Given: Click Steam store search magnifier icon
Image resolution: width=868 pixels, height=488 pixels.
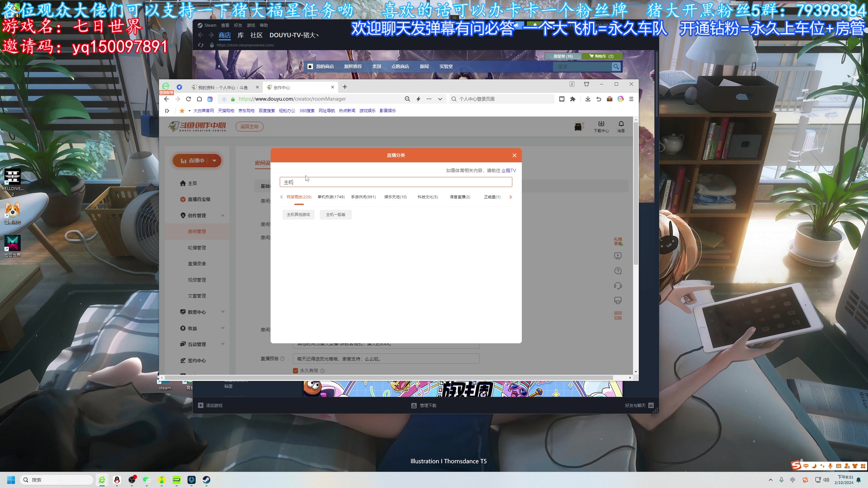Looking at the screenshot, I should click(x=616, y=67).
